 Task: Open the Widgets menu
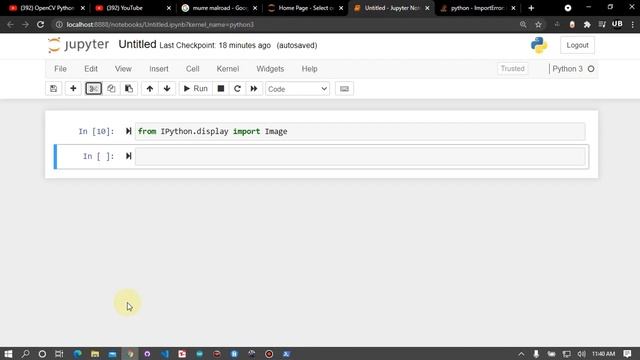[270, 69]
